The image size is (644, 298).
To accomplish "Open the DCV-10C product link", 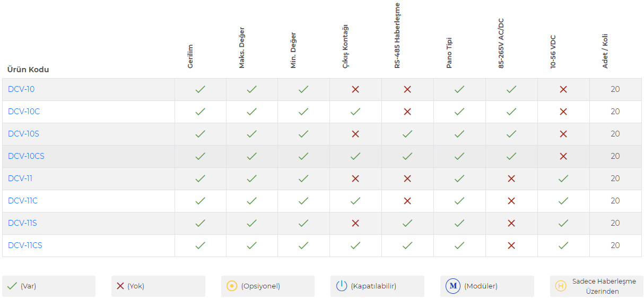I will (24, 112).
